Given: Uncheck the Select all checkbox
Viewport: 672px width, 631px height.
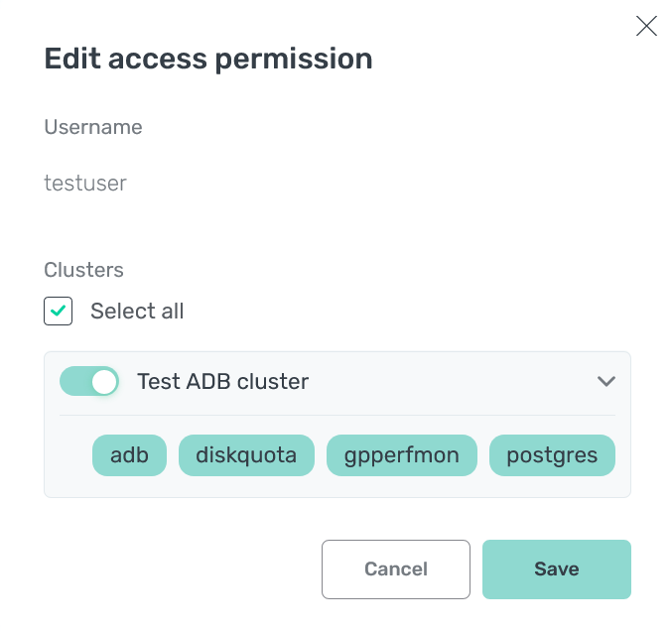Looking at the screenshot, I should pos(59,311).
